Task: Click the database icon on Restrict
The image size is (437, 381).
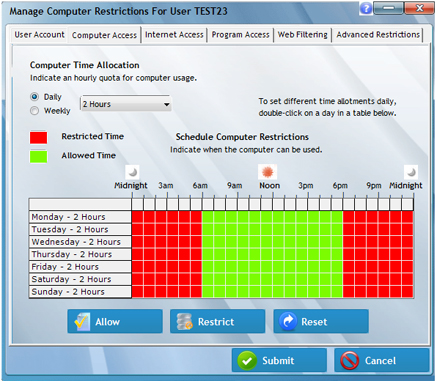Action: click(x=184, y=321)
